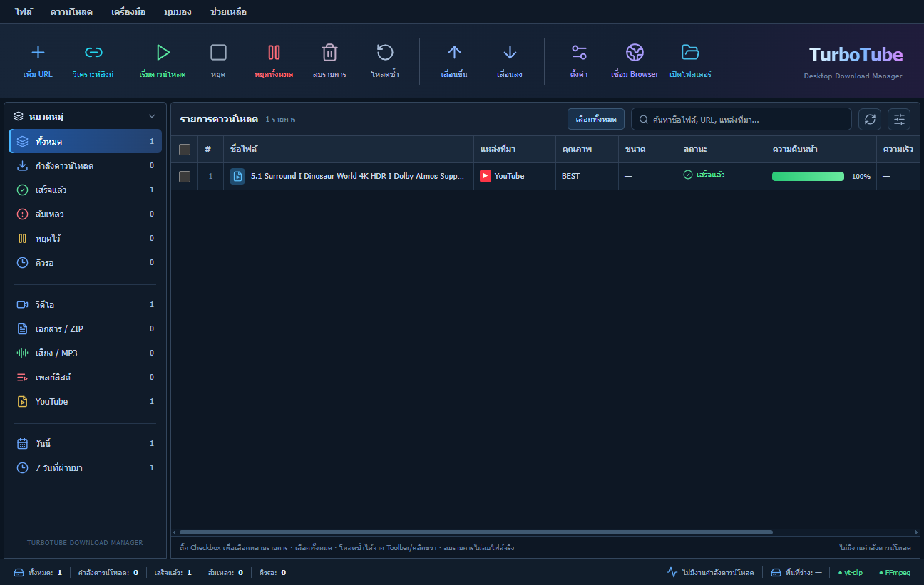
Task: Click the 100% progress bar
Action: (x=808, y=177)
